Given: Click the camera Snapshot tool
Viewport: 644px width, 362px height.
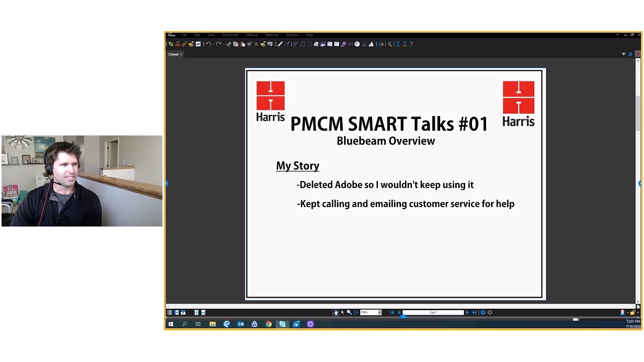Looking at the screenshot, I should (270, 44).
